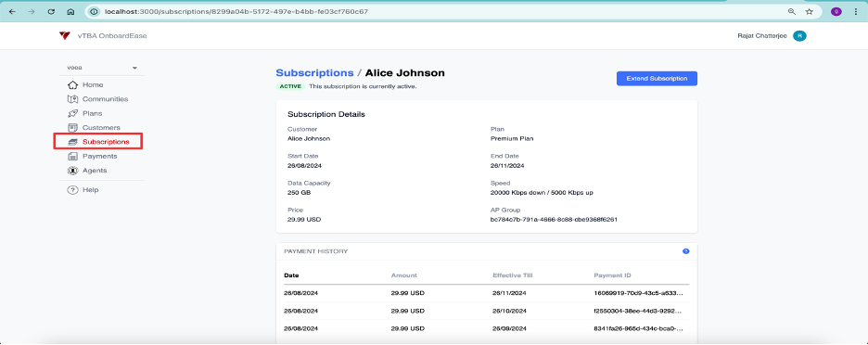
Task: Click the 29.99 USD price in Subscription Details
Action: [x=304, y=219]
